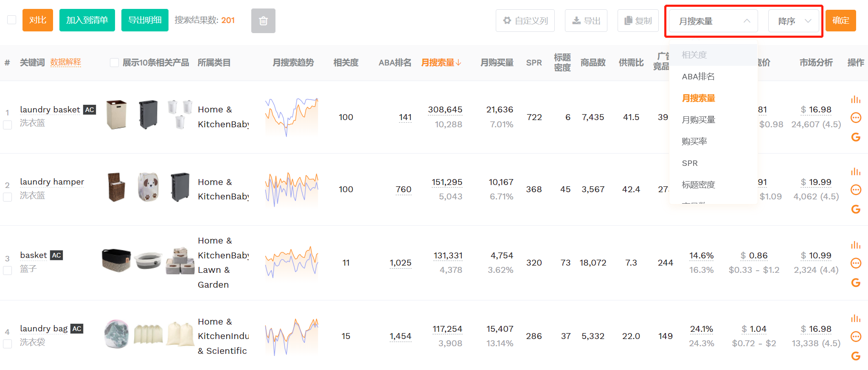
Task: Select 月搜索量 option in dropdown list
Action: (x=714, y=98)
